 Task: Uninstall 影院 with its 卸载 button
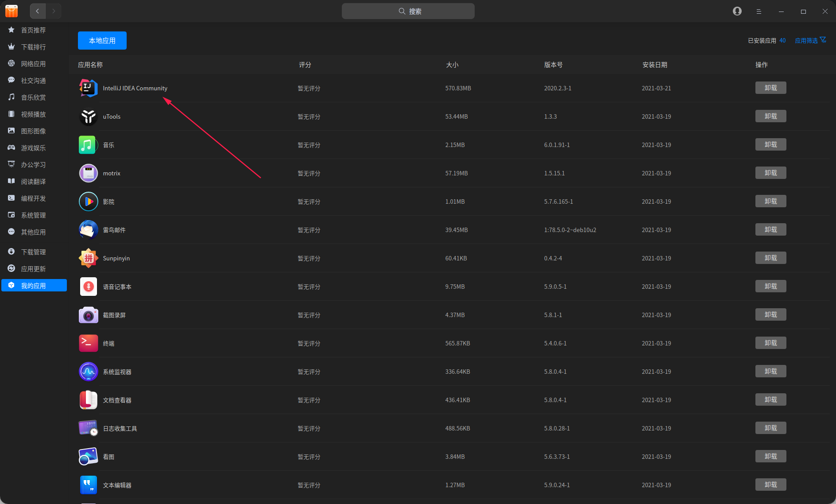pyautogui.click(x=771, y=201)
